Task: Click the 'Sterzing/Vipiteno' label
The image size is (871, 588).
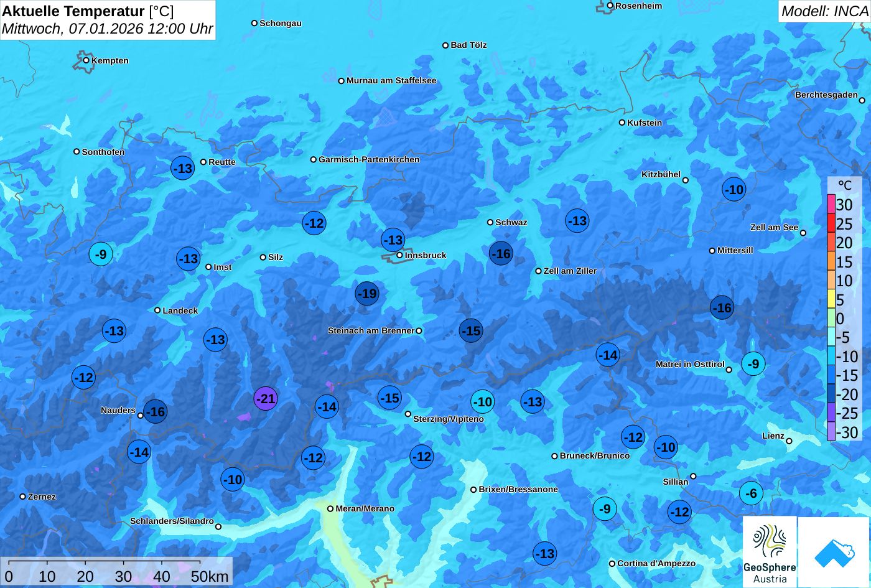Action: 449,419
